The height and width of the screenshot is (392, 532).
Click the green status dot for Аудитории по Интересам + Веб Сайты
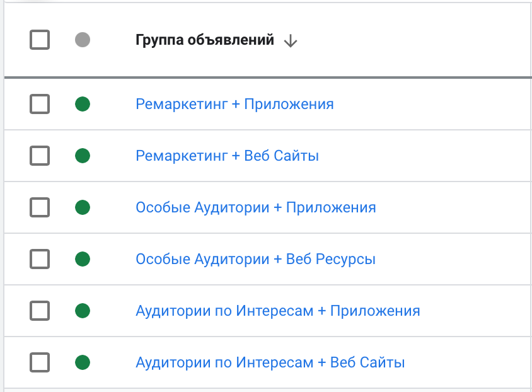point(82,362)
